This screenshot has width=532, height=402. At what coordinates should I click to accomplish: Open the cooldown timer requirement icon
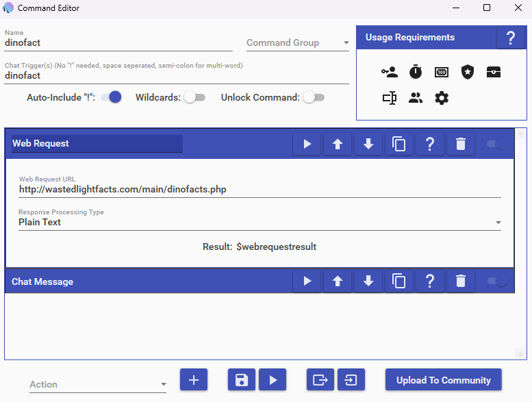416,72
